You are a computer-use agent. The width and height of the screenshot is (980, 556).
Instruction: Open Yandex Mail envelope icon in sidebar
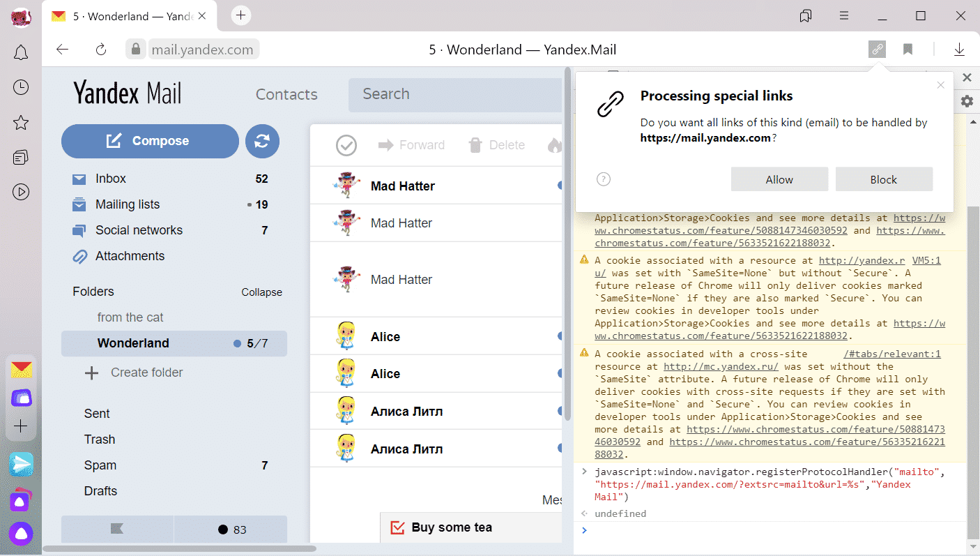(x=22, y=370)
